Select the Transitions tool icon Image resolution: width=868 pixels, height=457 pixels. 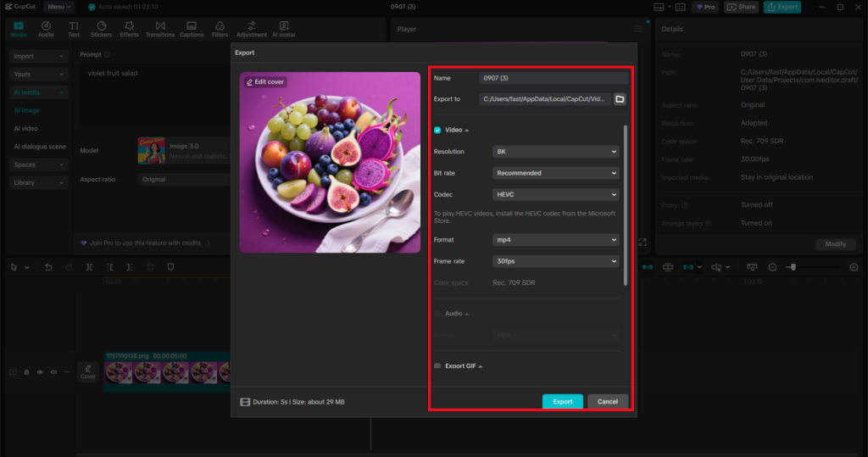(159, 30)
